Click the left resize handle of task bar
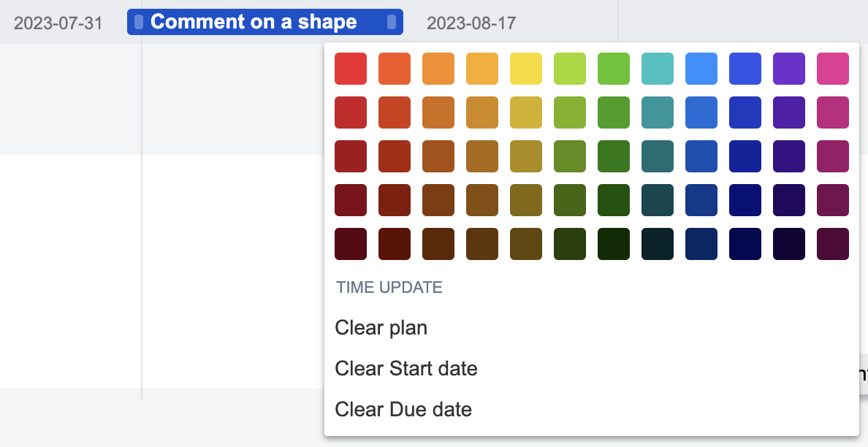The height and width of the screenshot is (447, 868). point(139,22)
